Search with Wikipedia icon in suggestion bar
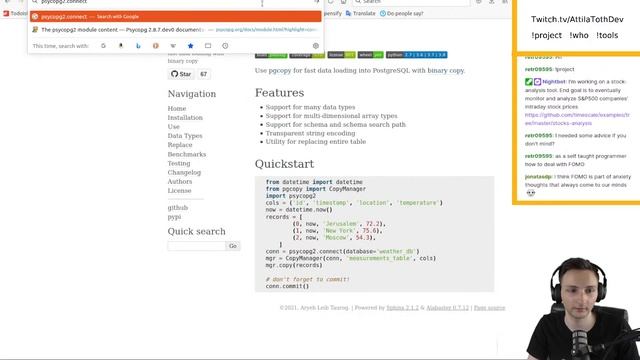 (173, 46)
